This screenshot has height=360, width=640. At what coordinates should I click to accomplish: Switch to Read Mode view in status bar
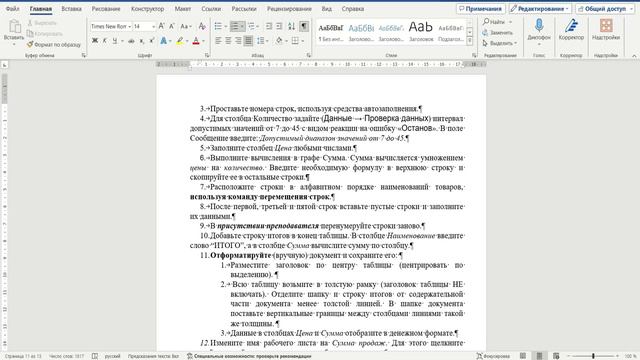[x=523, y=356]
